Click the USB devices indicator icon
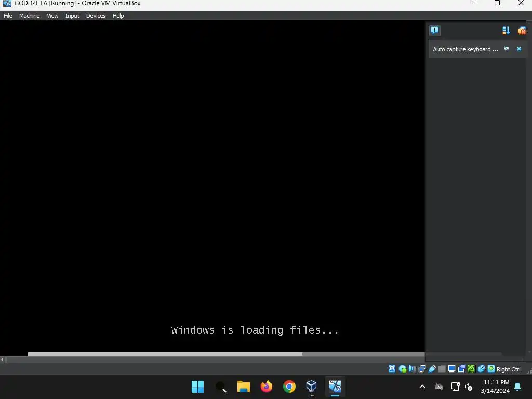 click(432, 369)
